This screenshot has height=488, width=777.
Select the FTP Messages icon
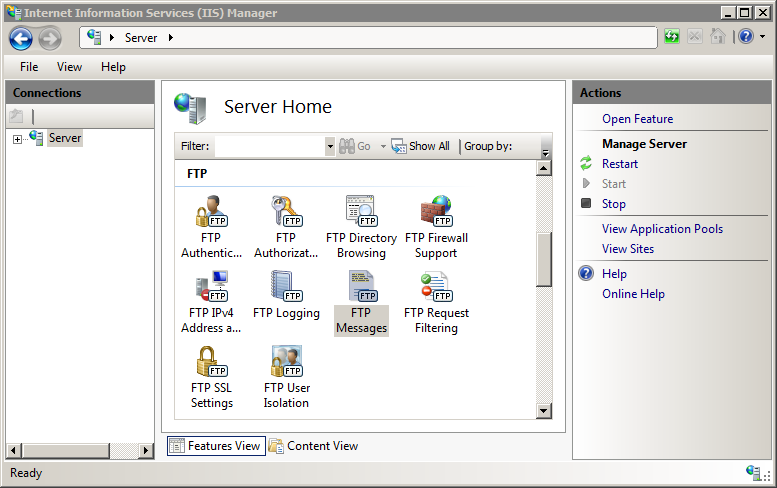click(x=361, y=286)
